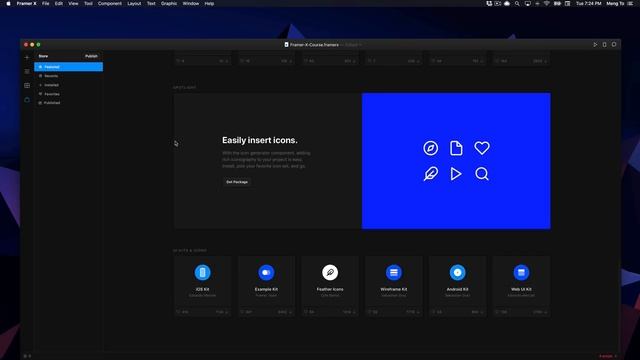Click the iOS Kit card title

click(x=202, y=289)
